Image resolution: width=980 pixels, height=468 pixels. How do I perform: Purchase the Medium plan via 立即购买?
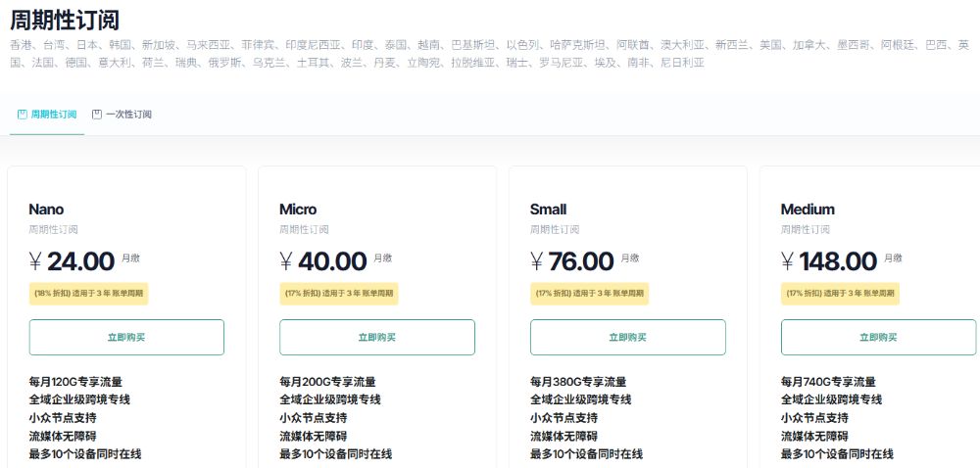click(x=878, y=337)
